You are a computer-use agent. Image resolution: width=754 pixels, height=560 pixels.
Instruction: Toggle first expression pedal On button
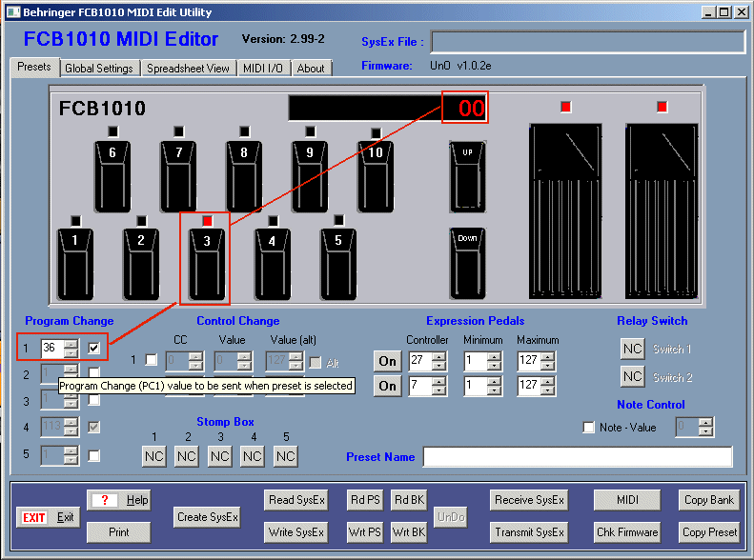388,361
